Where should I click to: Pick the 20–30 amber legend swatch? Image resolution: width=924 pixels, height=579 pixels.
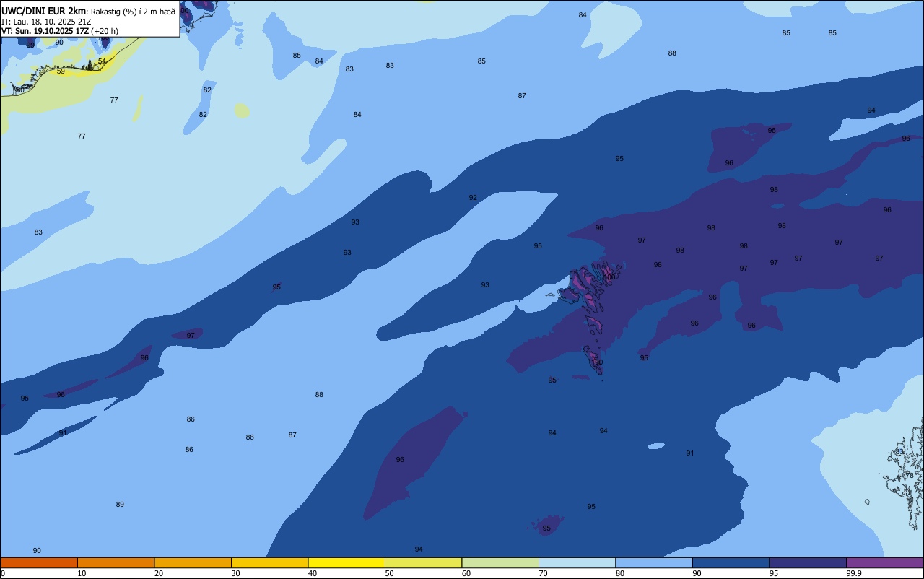193,562
